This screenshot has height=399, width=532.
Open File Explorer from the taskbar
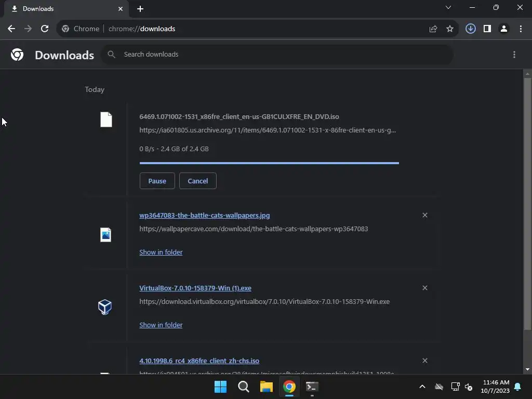(267, 387)
